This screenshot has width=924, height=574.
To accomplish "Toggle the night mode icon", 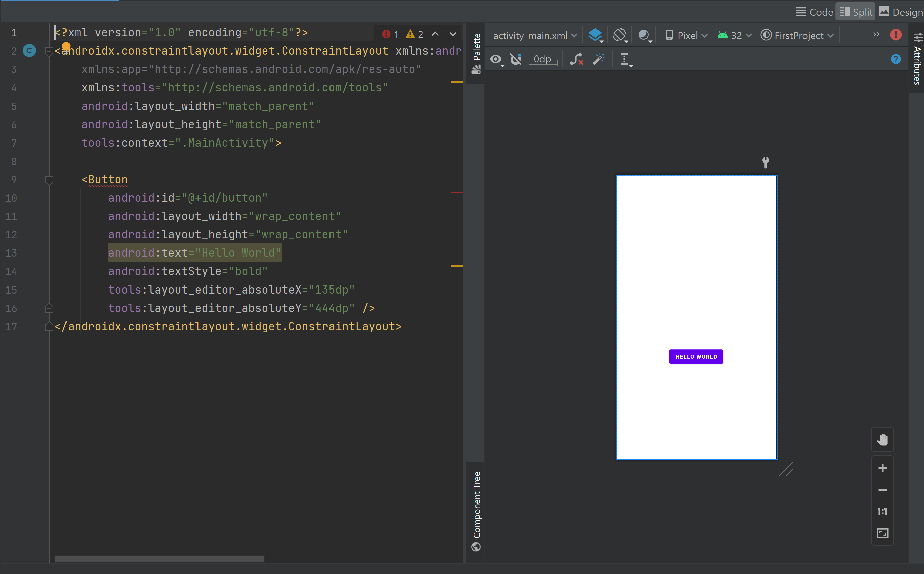I will (644, 35).
